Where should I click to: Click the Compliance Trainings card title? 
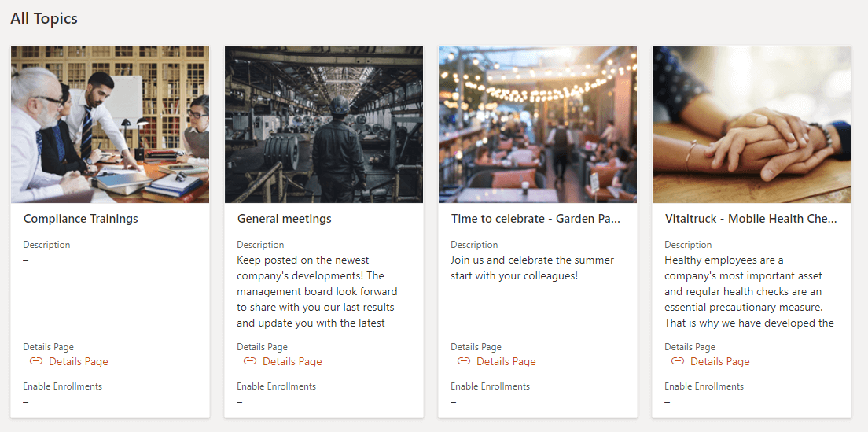pyautogui.click(x=81, y=219)
